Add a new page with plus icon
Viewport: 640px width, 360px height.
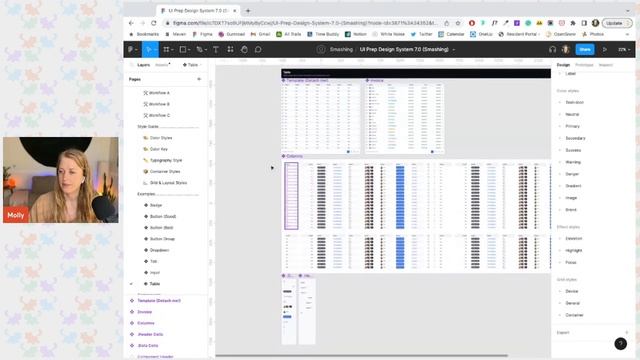[199, 79]
